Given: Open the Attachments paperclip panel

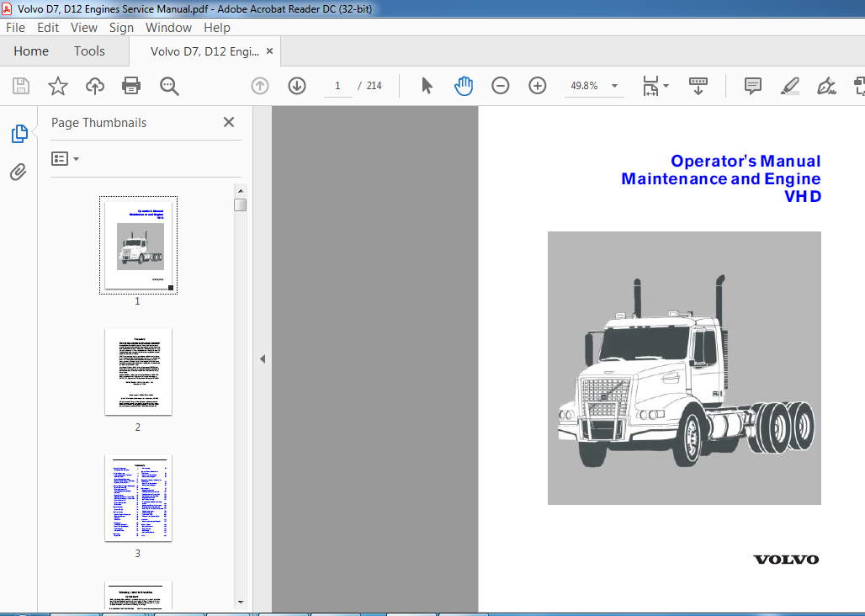Looking at the screenshot, I should coord(19,172).
